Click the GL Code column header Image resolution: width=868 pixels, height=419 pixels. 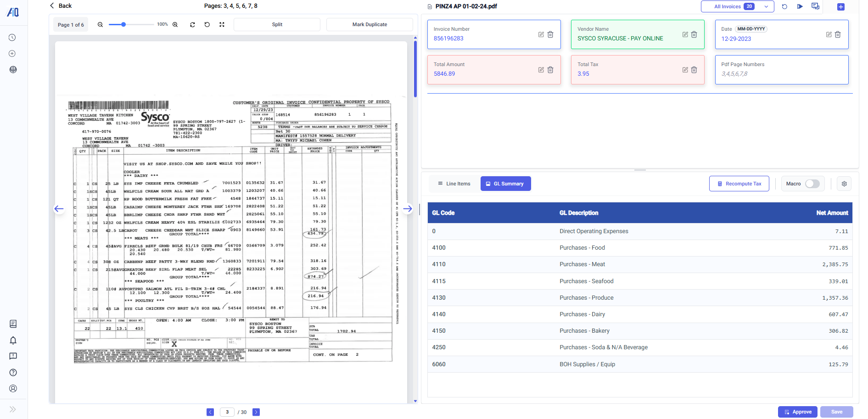[443, 213]
